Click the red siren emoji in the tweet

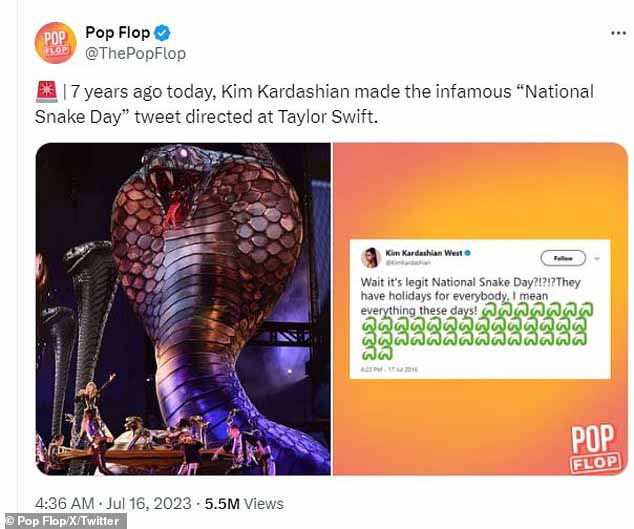tap(47, 91)
